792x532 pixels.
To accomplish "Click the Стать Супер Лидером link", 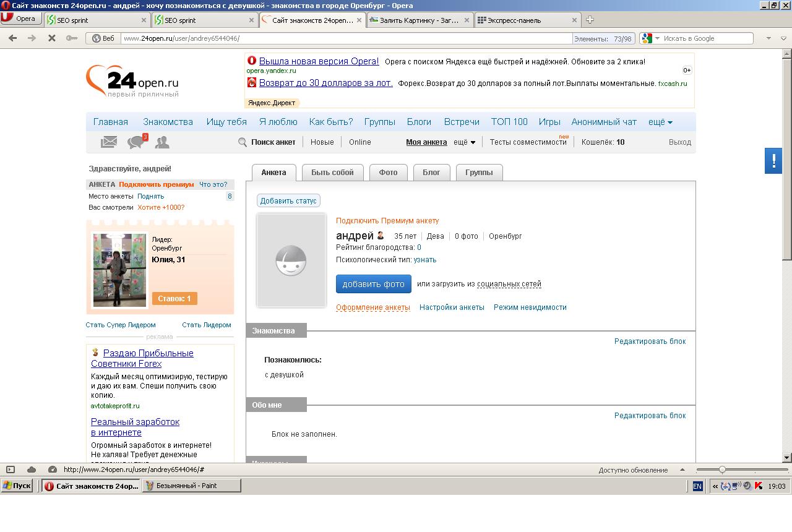I will pyautogui.click(x=121, y=325).
